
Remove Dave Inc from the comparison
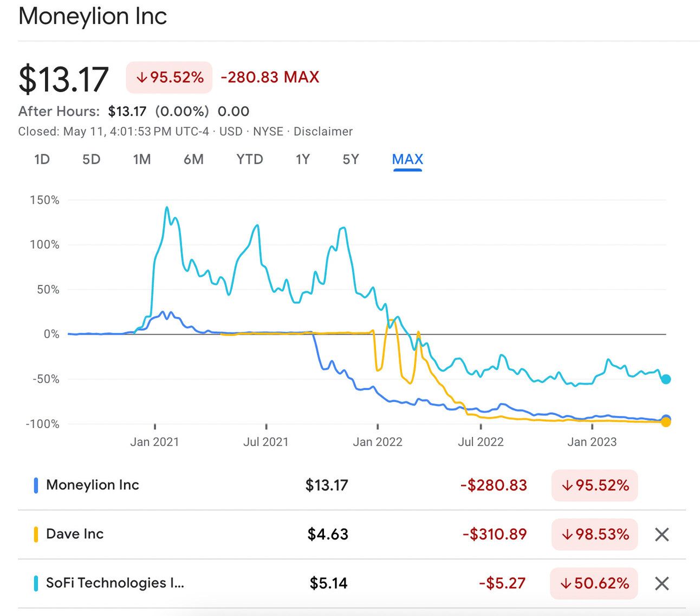[662, 535]
